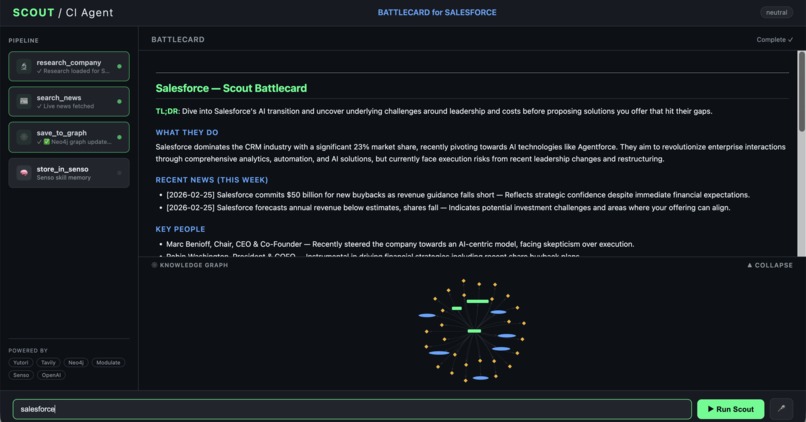
Task: Click the KEY PEOPLE section heading
Action: click(x=180, y=229)
